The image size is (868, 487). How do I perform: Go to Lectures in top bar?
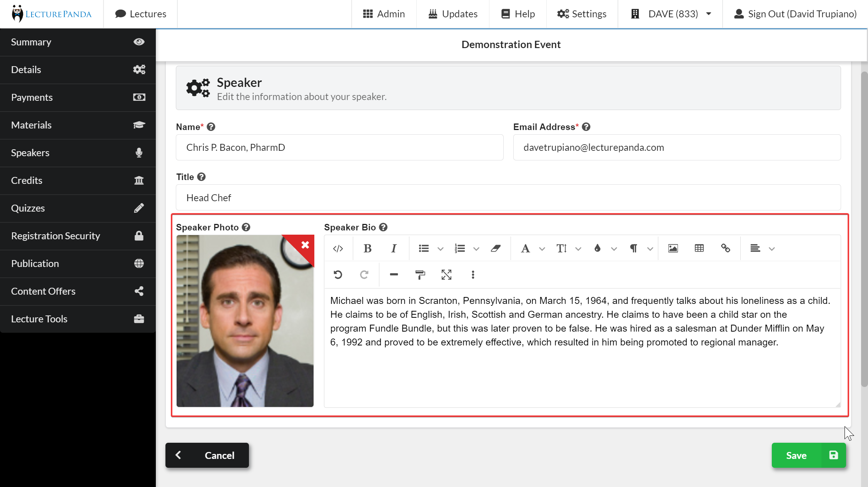point(140,14)
